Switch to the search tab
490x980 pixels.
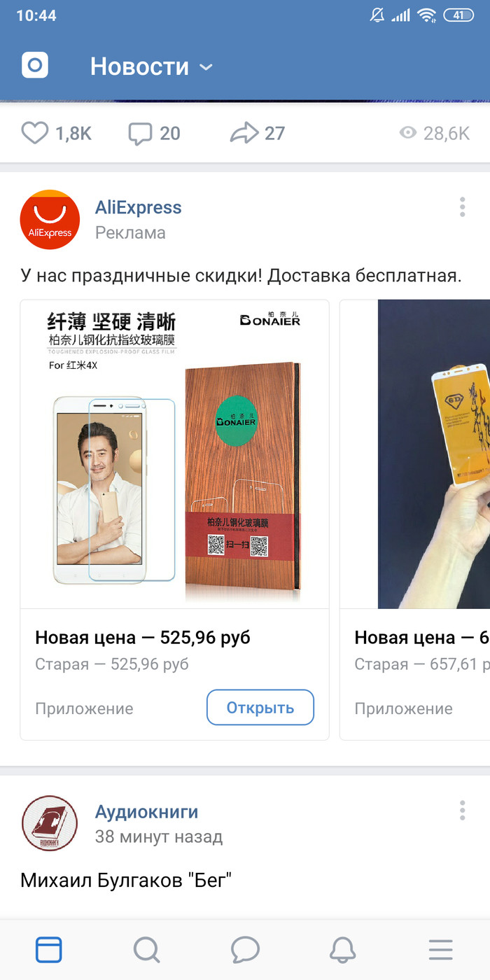coord(147,950)
